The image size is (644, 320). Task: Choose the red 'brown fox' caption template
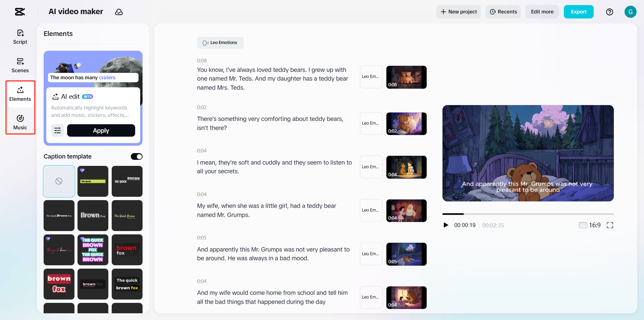click(x=127, y=250)
